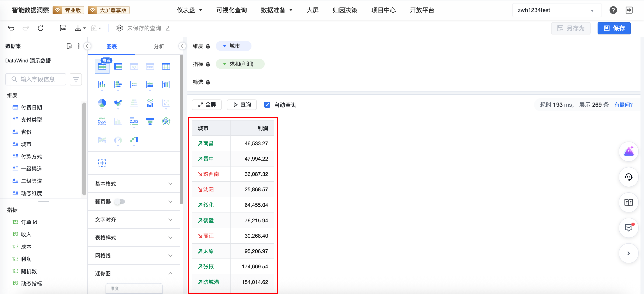Toggle the 翻页器 switch
This screenshot has height=294, width=644.
(120, 202)
